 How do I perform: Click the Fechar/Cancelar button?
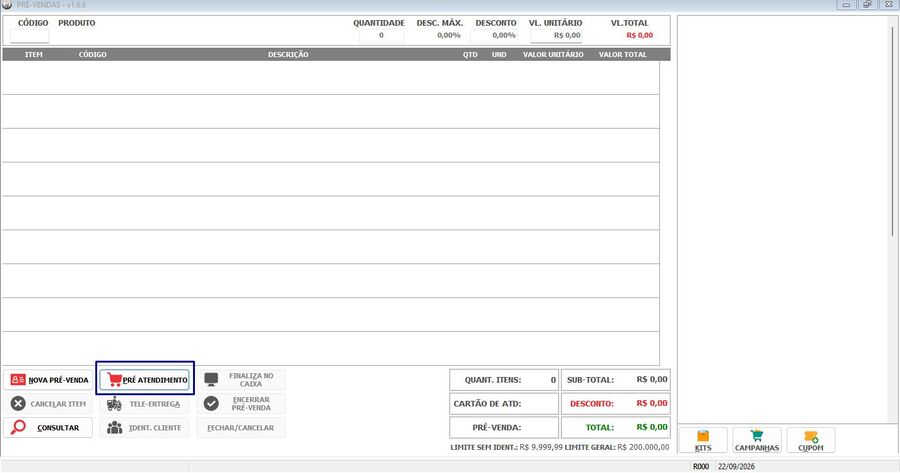point(240,428)
